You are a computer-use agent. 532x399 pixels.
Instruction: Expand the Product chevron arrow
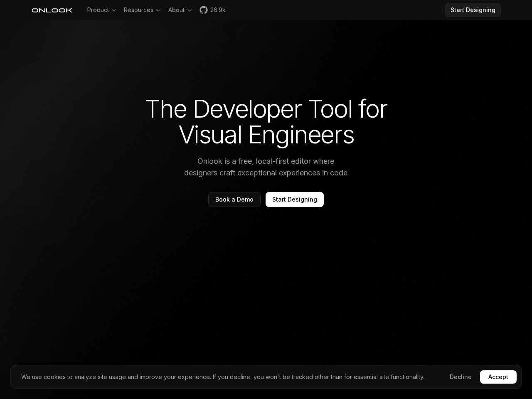point(114,10)
